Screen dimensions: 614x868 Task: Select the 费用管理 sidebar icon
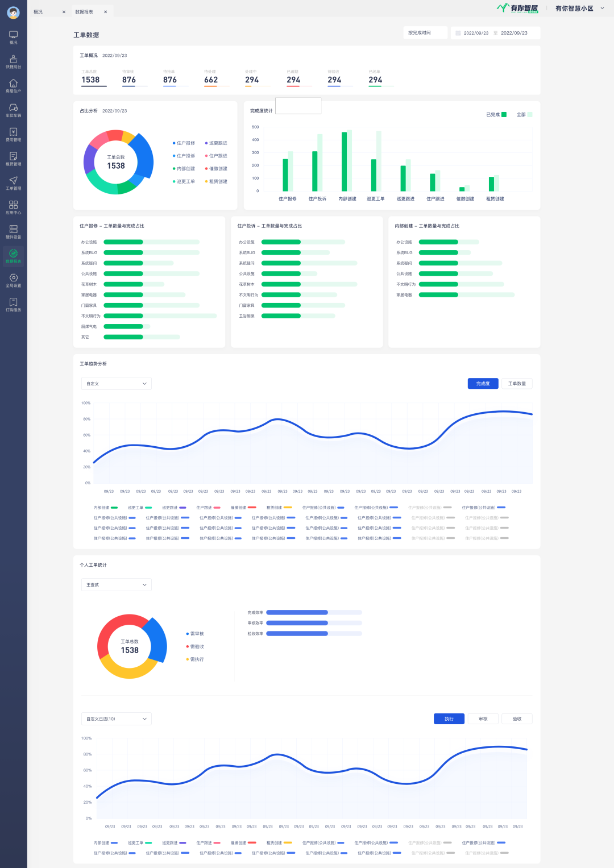pyautogui.click(x=13, y=134)
